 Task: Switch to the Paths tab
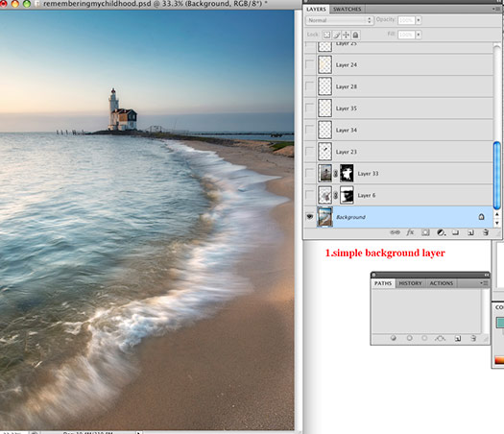383,283
